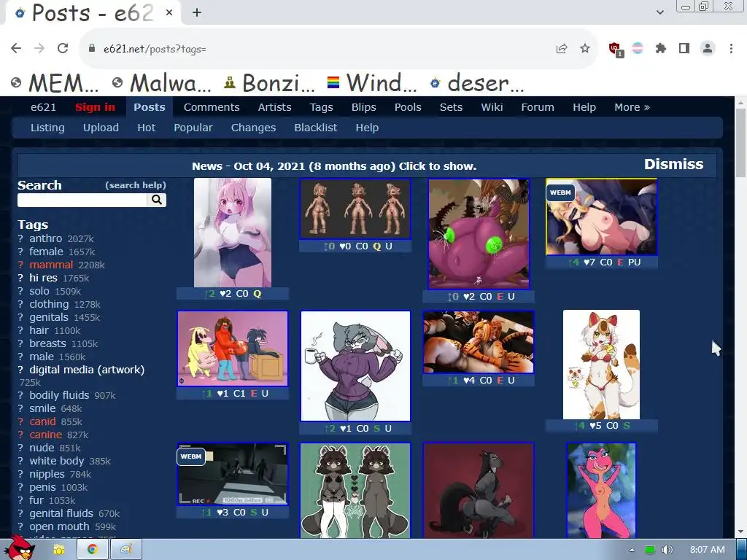Open the red shield ad-blocker extension

(616, 49)
